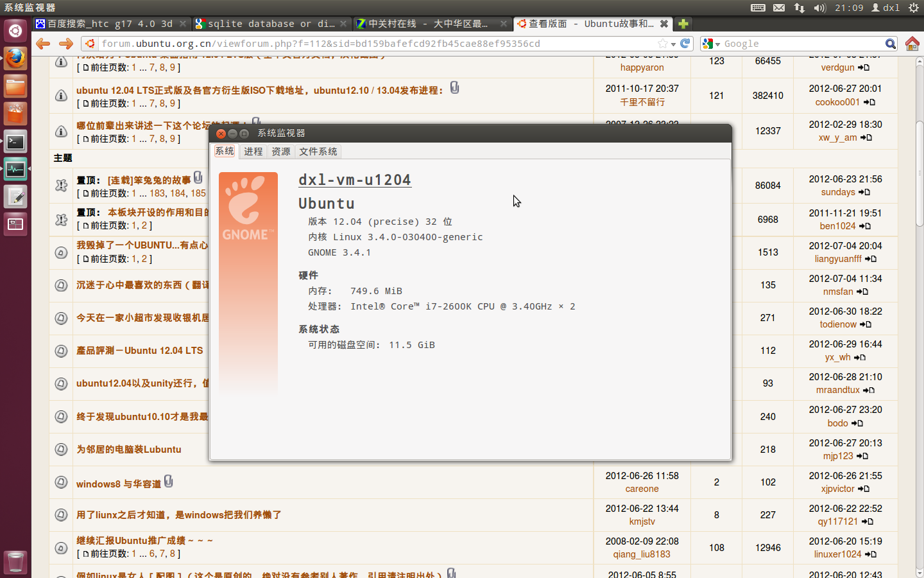Switch to the 进程 tab
Viewport: 924px width, 578px height.
tap(253, 152)
